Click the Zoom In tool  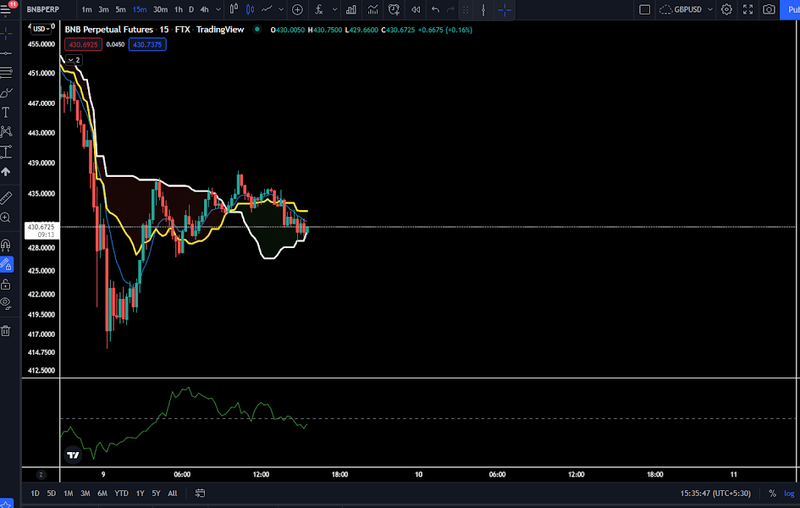coord(6,217)
